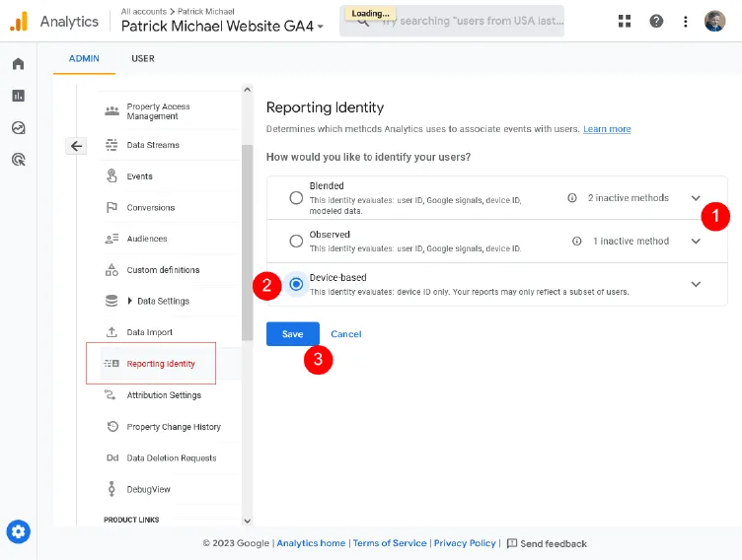Expand the Observed option chevron
The height and width of the screenshot is (560, 742).
coord(696,242)
